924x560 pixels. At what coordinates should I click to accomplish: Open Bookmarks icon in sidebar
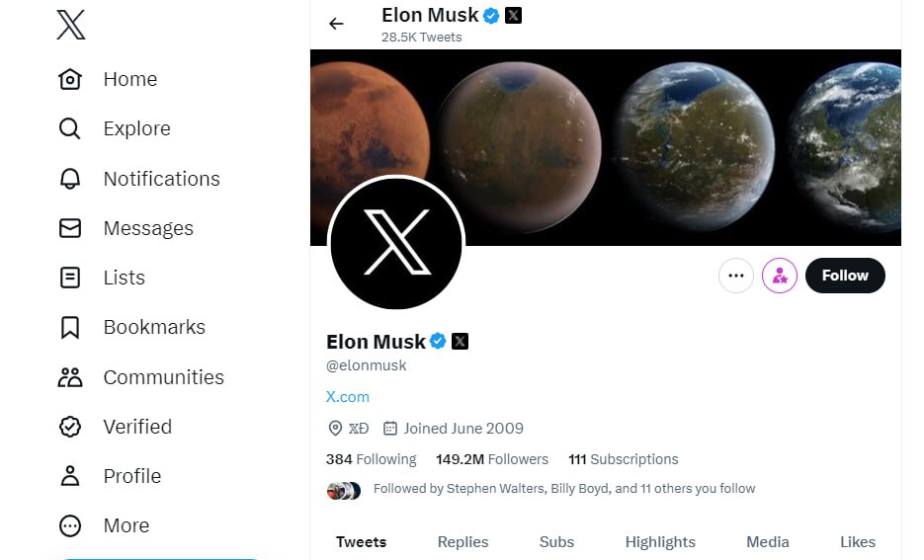click(70, 327)
